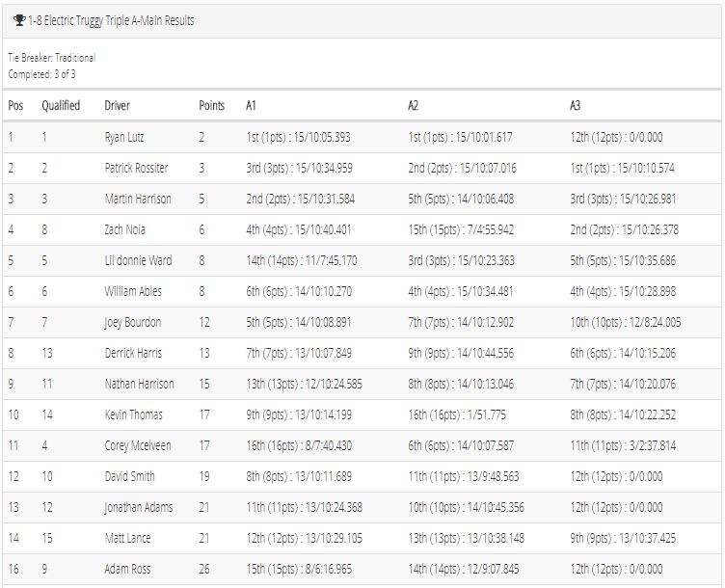Screen dimensions: 725x588
Task: Select driver name Patrick Rossiter
Action: pos(136,168)
